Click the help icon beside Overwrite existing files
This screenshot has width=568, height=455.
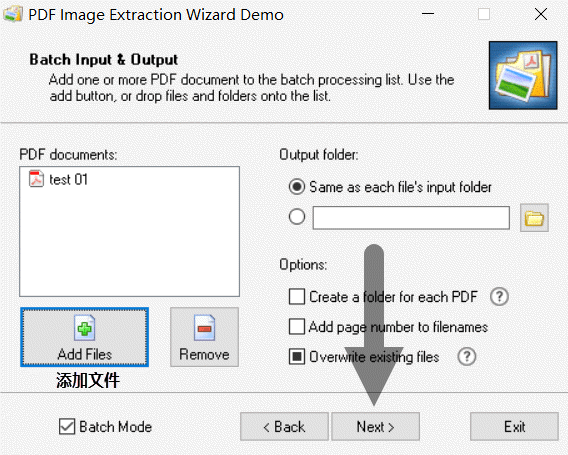tap(467, 357)
